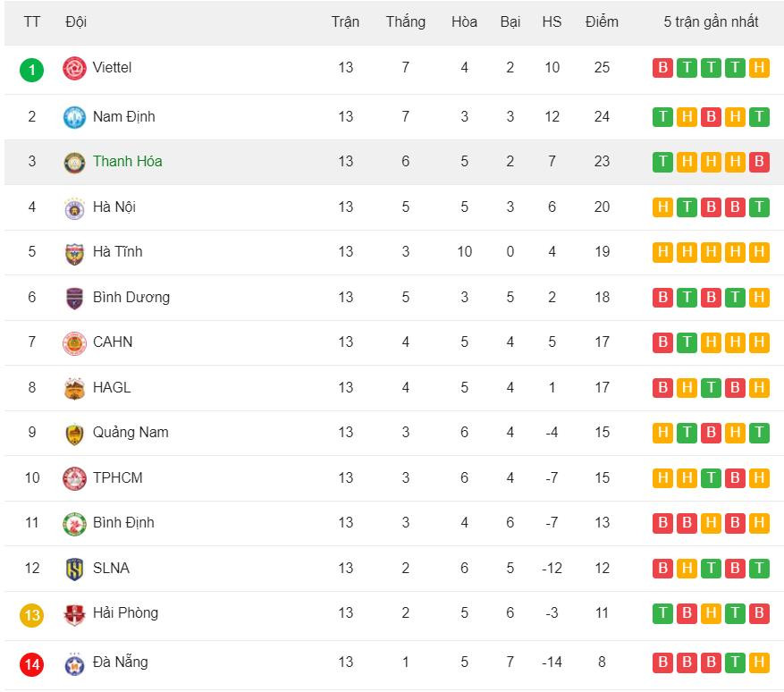Click the Điểm column header
The image size is (784, 692).
pos(602,21)
